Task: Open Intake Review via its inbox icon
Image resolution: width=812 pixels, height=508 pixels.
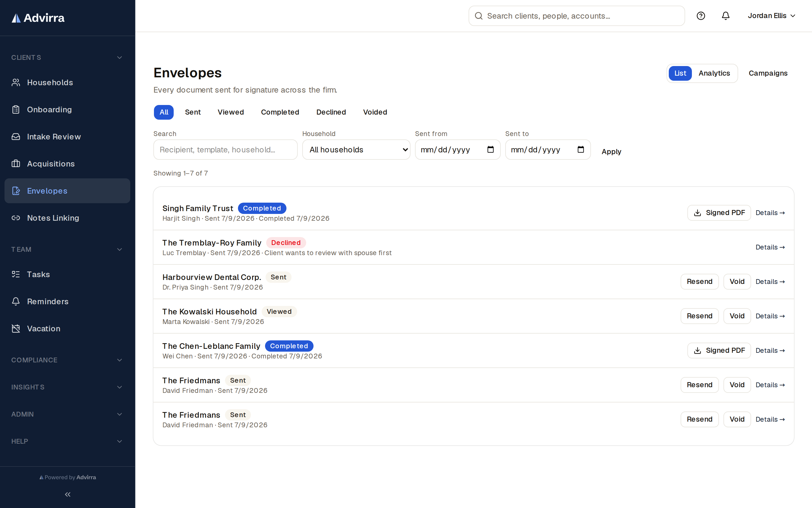Action: pyautogui.click(x=16, y=137)
